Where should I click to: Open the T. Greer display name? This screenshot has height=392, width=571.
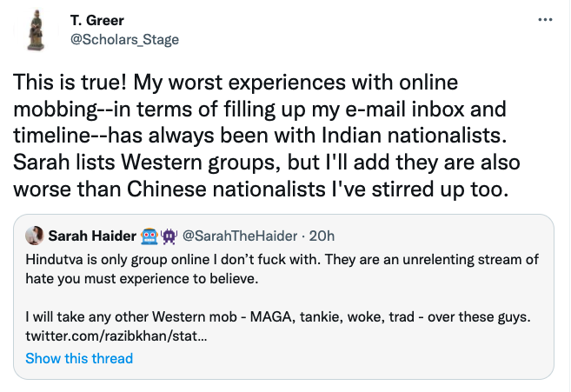(x=95, y=21)
